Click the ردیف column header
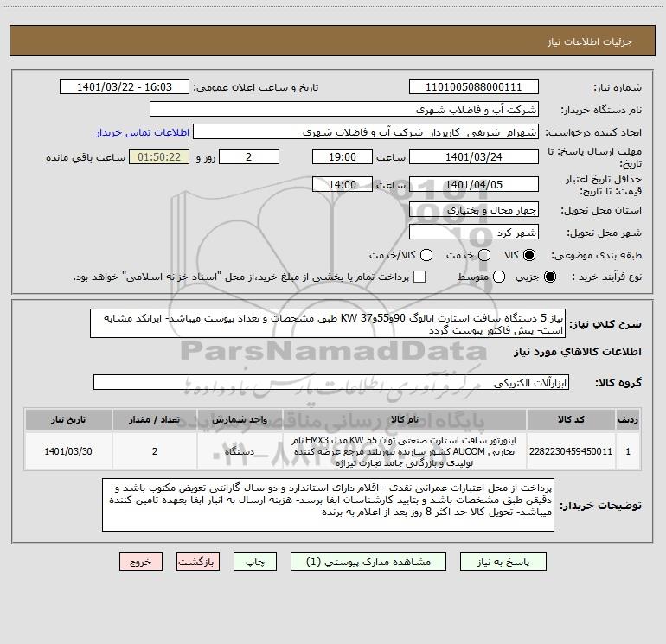 tap(628, 419)
